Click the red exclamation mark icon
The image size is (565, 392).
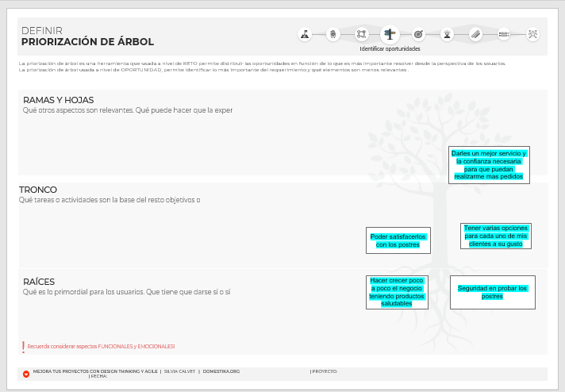pos(24,347)
